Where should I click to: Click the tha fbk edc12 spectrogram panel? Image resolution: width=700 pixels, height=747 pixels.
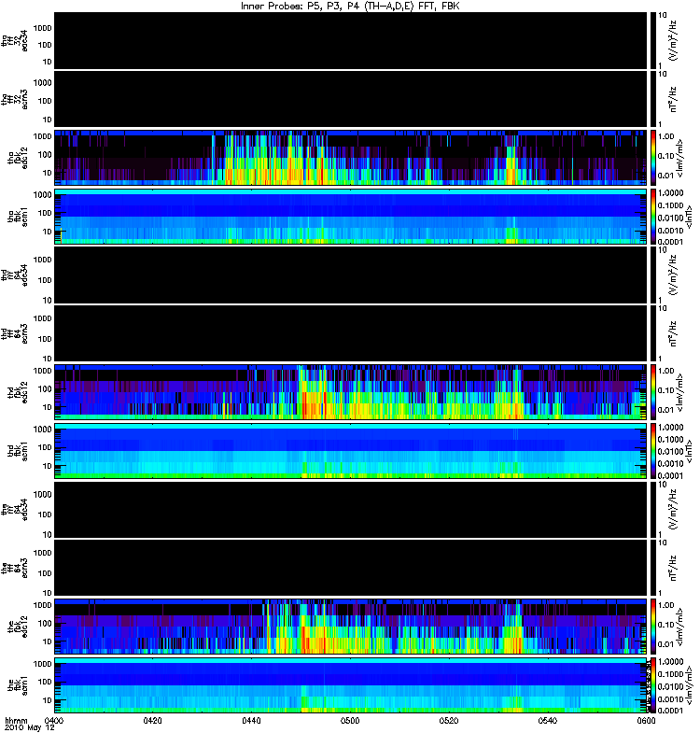coord(350,158)
